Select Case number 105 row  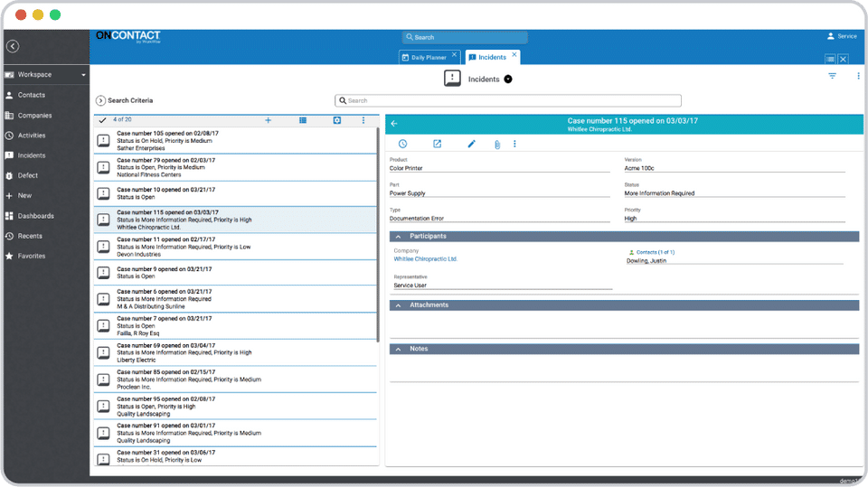235,141
